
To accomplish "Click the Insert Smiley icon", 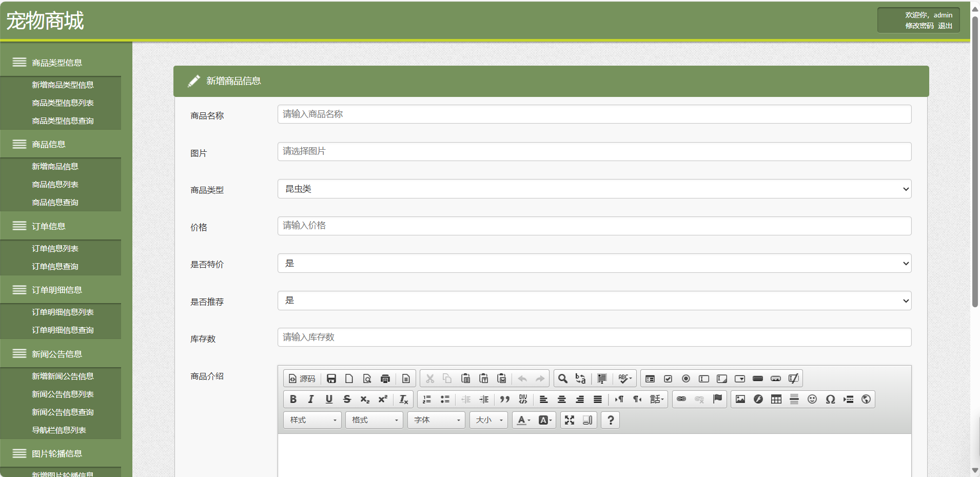I will click(x=812, y=399).
